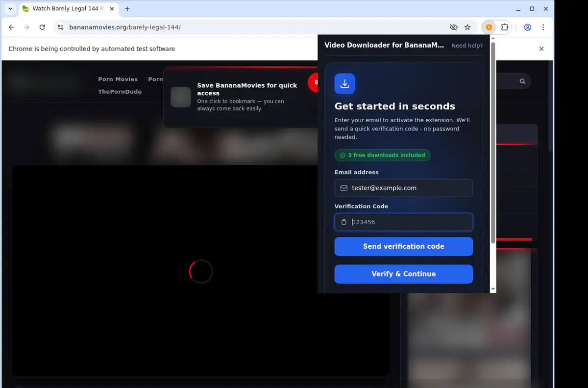
Task: Open the Chrome three-dot menu
Action: [x=543, y=27]
